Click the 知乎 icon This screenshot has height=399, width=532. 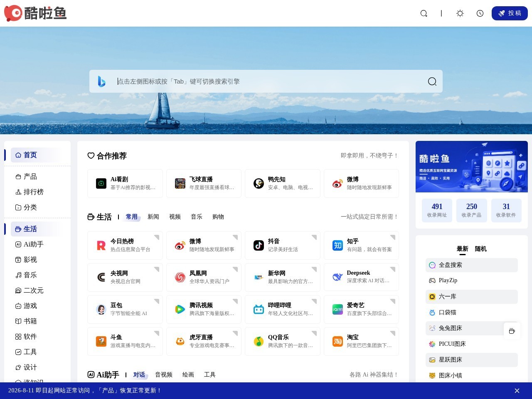(x=337, y=245)
